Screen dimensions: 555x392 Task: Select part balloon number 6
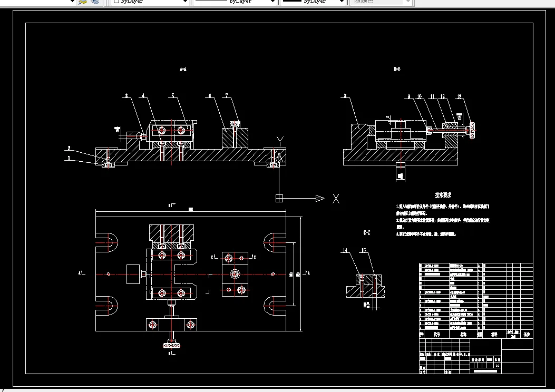210,95
